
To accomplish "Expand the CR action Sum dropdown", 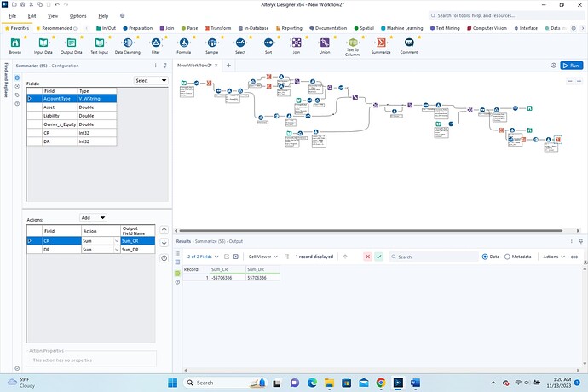I will coord(117,241).
